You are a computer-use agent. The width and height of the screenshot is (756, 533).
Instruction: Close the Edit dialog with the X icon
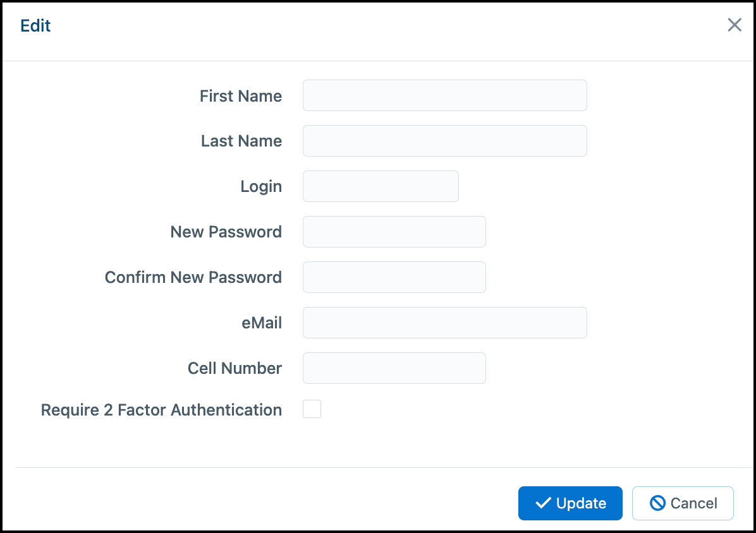[735, 25]
